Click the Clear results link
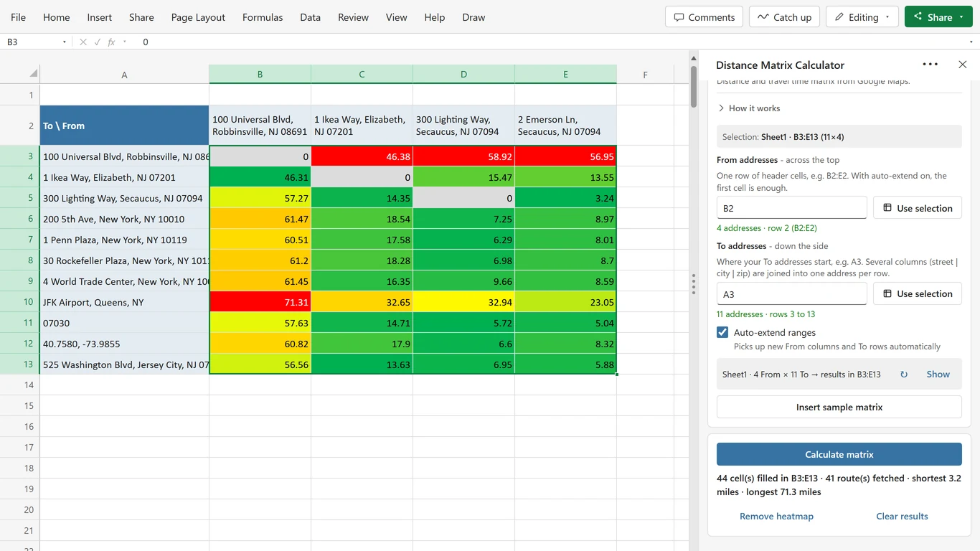The height and width of the screenshot is (551, 980). [902, 517]
